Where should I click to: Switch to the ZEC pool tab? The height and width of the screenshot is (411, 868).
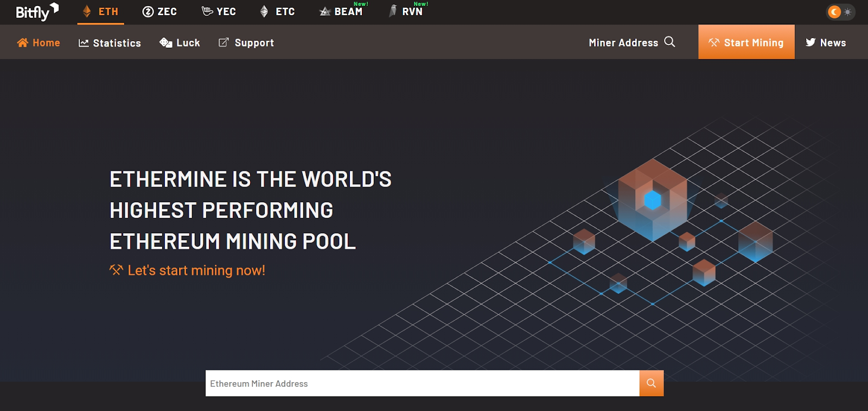coord(159,12)
